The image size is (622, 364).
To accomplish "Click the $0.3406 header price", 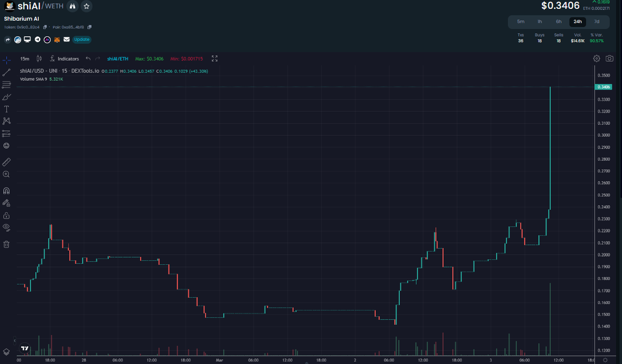I will [x=560, y=6].
